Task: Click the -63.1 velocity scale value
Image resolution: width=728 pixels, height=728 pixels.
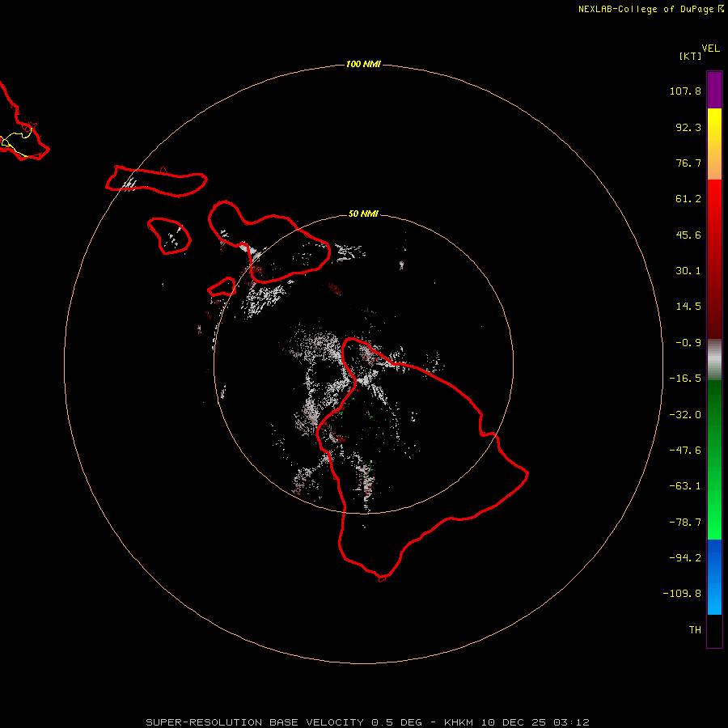Action: tap(685, 486)
